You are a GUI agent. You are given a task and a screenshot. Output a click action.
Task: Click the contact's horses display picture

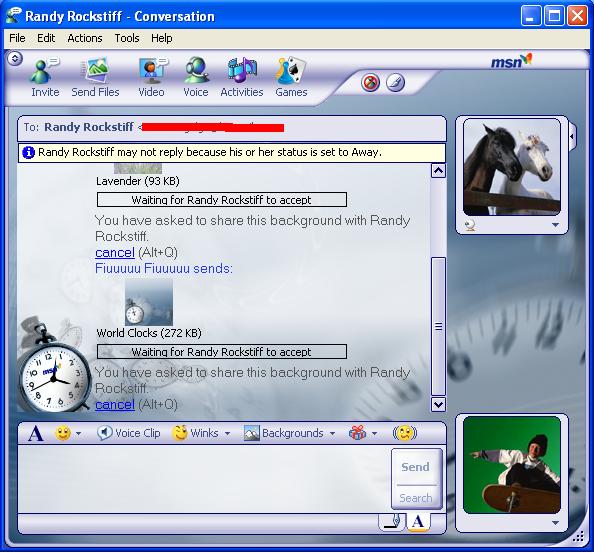512,167
